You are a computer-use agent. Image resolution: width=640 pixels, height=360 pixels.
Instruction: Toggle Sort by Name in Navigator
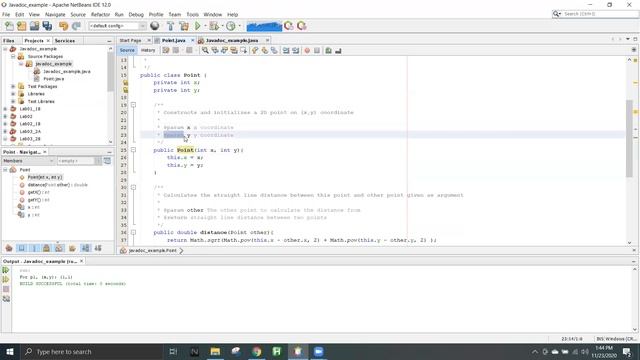coord(85,248)
